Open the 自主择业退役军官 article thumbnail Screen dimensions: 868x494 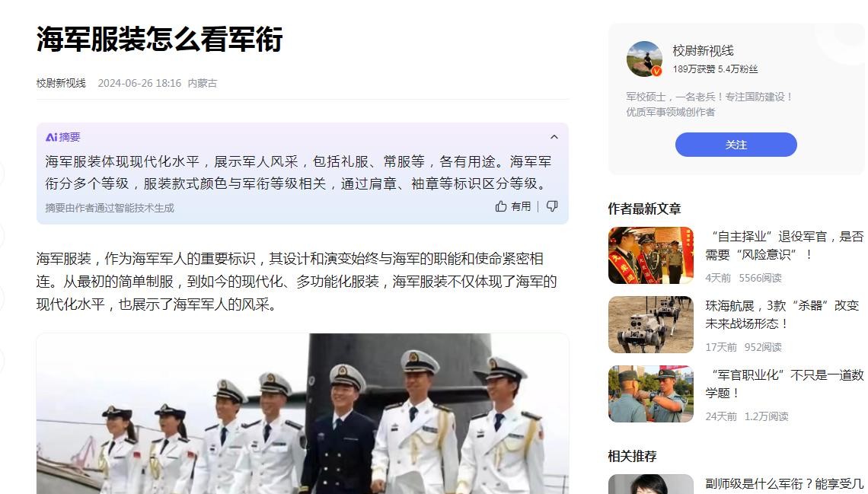[x=650, y=255]
